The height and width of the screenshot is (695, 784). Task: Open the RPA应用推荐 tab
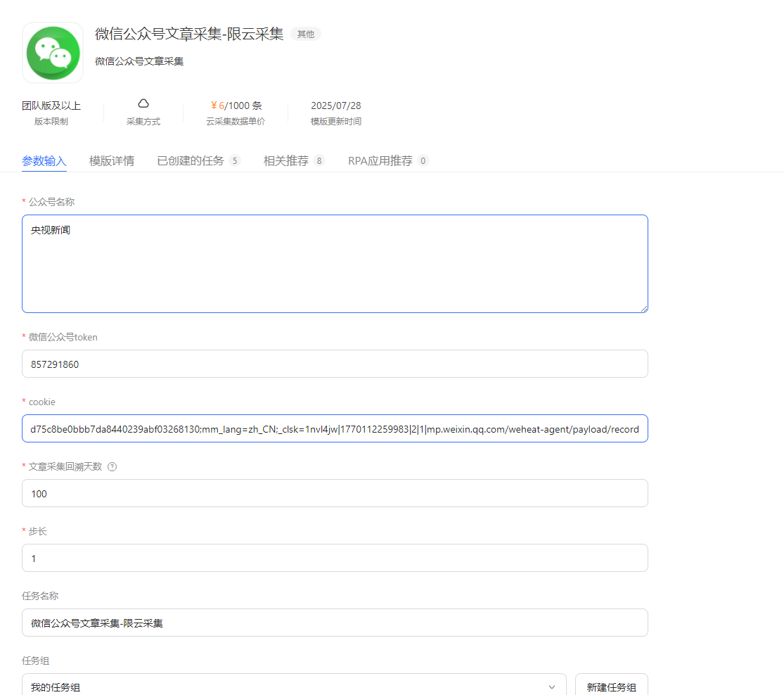point(388,161)
